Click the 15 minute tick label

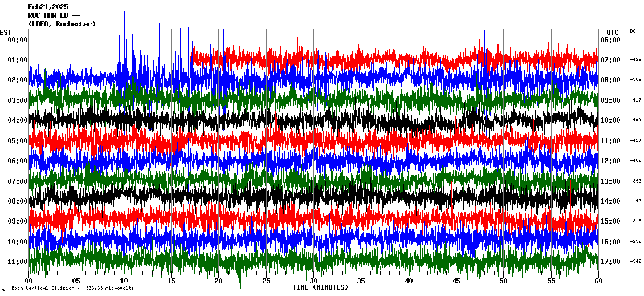pos(171,281)
